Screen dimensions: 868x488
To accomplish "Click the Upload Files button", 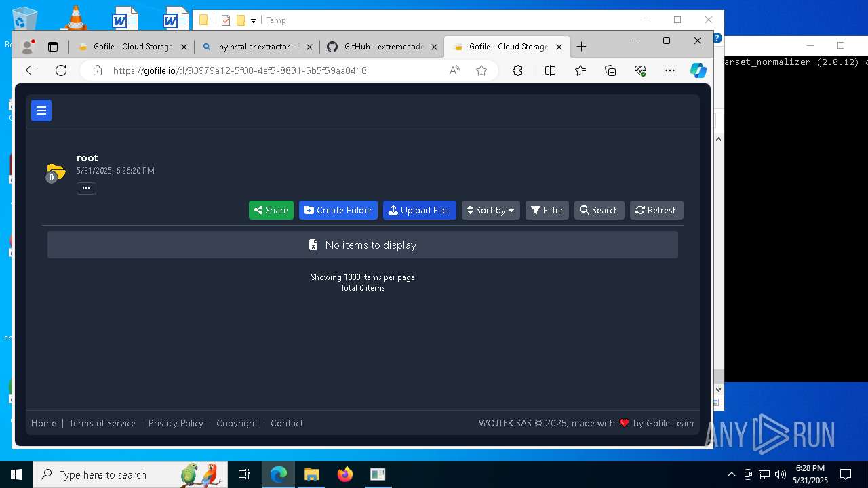I will coord(420,210).
